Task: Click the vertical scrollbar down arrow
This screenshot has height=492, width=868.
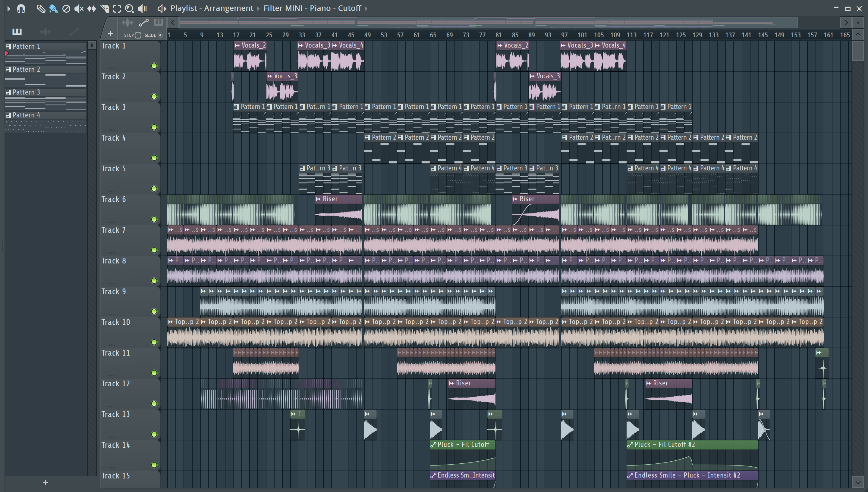Action: (858, 481)
